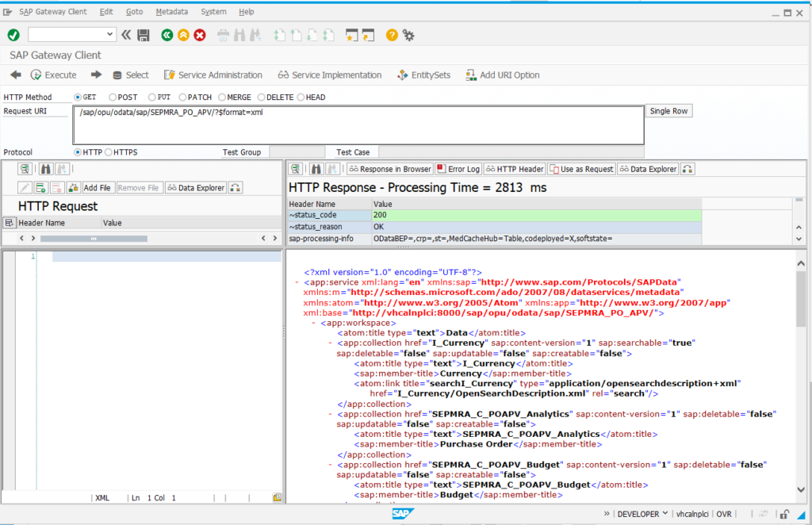
Task: Click Details icon in HTTP Response toolbar
Action: pos(295,169)
